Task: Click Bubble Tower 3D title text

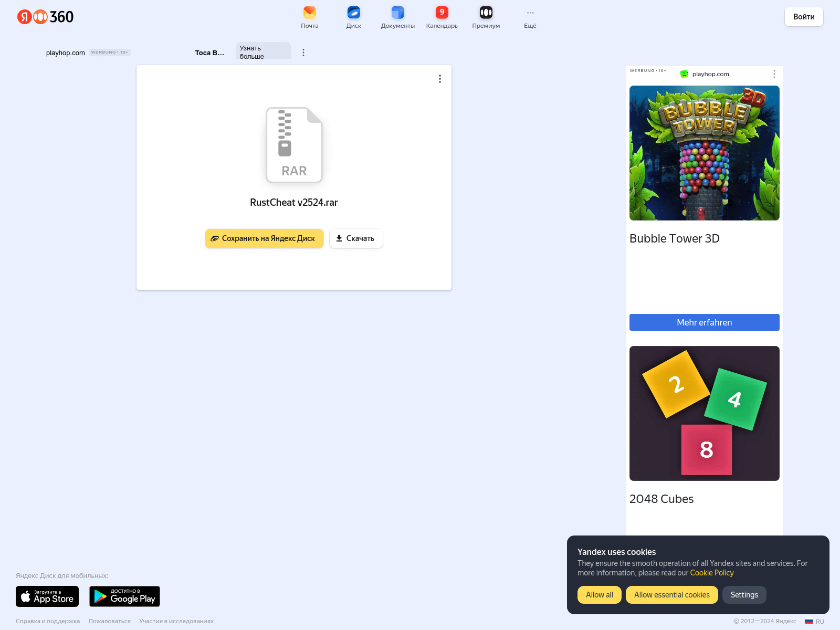Action: pyautogui.click(x=675, y=239)
